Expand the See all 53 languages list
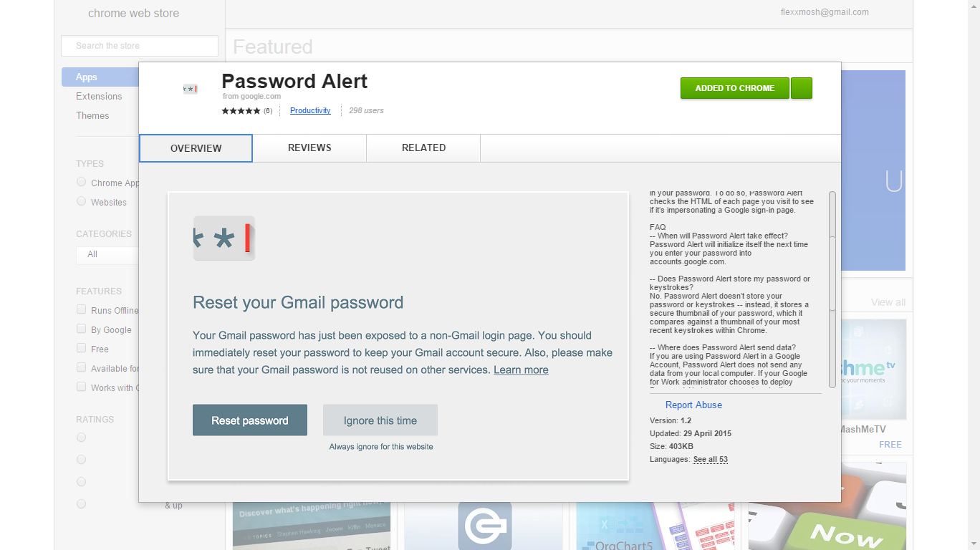 [x=711, y=459]
